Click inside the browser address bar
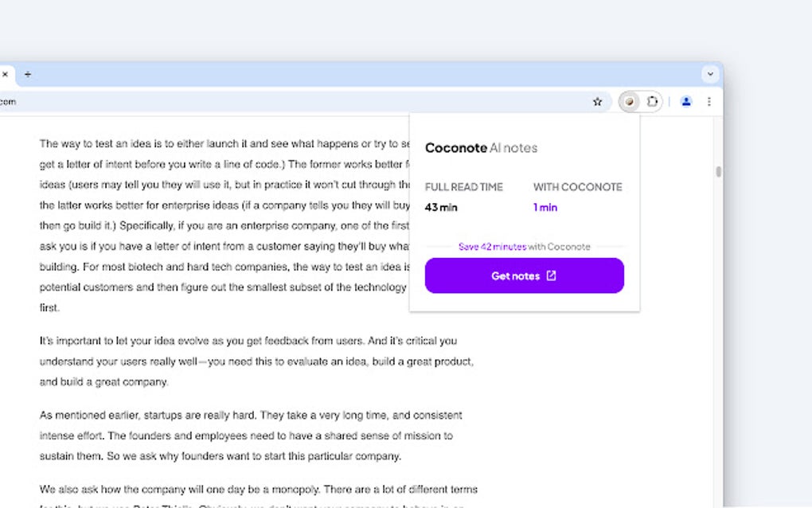This screenshot has height=508, width=812. tap(239, 101)
